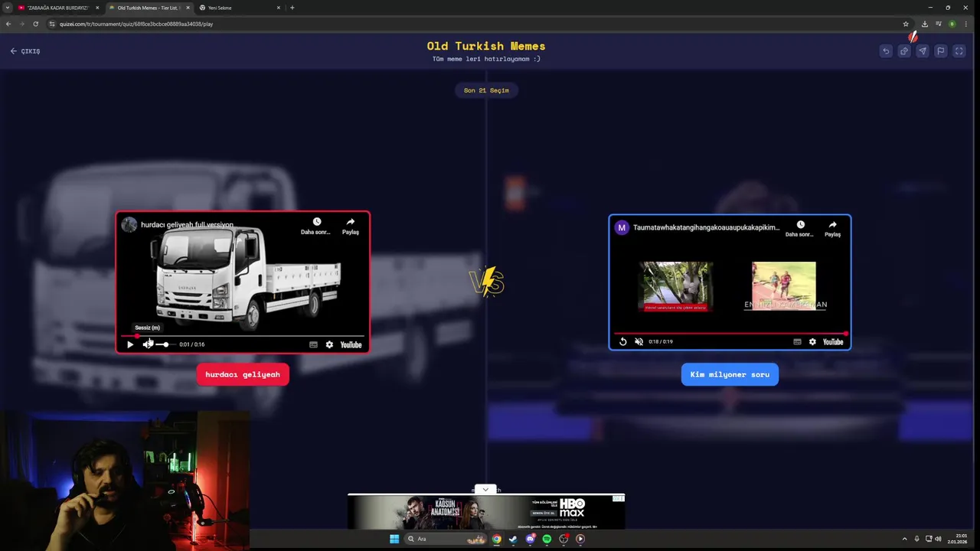Reload the quizei page
The image size is (980, 551).
35,24
